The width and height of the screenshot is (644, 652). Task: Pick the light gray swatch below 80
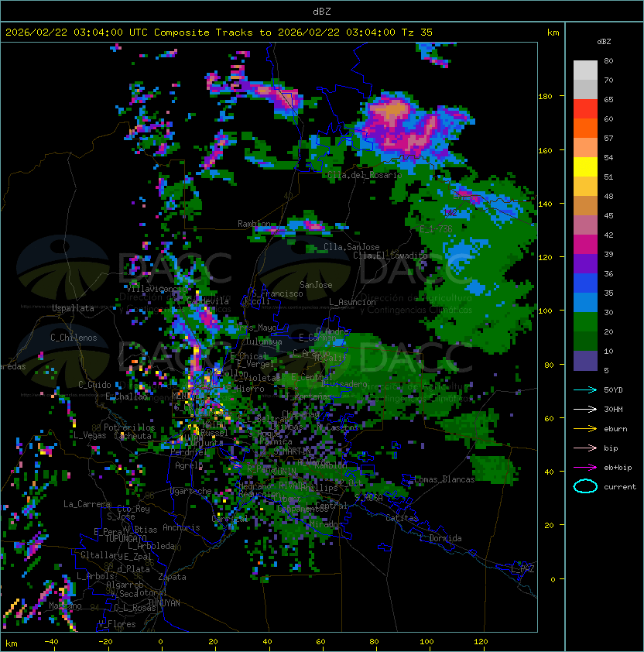click(585, 70)
